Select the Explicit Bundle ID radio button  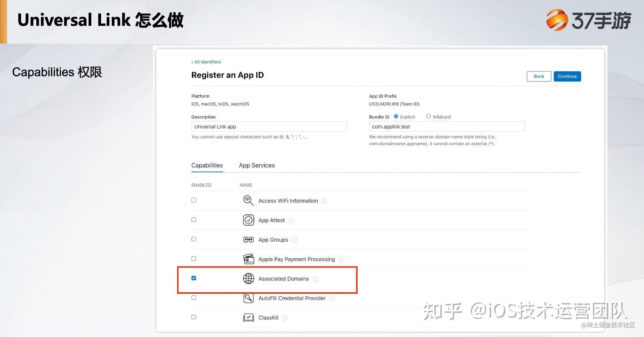396,116
